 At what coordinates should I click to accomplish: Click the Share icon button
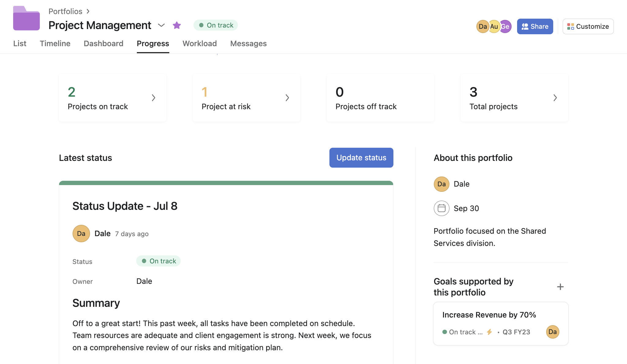(535, 26)
